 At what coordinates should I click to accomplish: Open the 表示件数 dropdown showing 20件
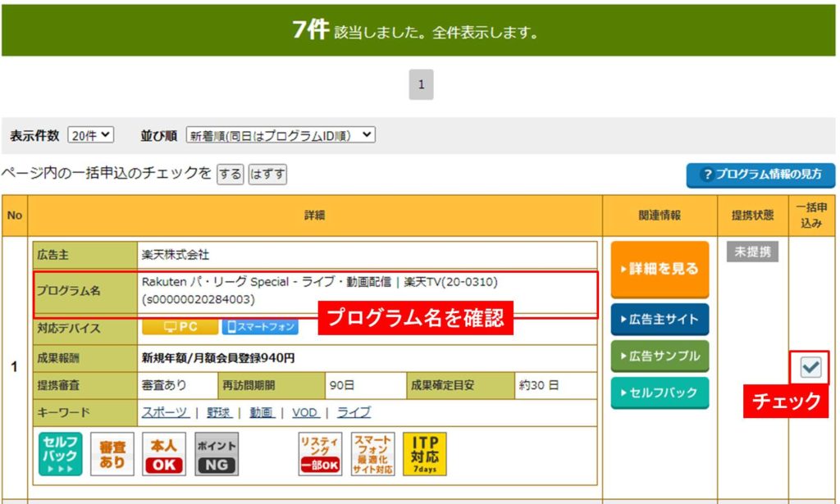(x=91, y=135)
